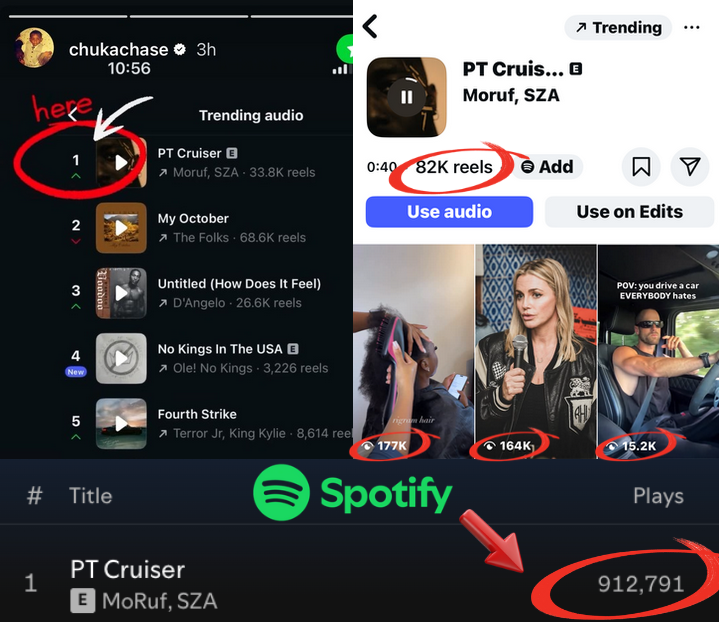Open chukachase profile picture
The width and height of the screenshot is (719, 622).
point(35,48)
